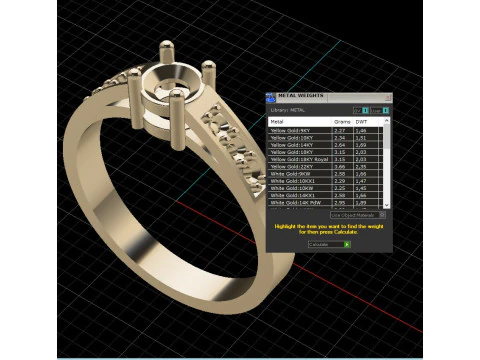Click DWT value 2.35
Image resolution: width=480 pixels, height=360 pixels.
point(361,167)
